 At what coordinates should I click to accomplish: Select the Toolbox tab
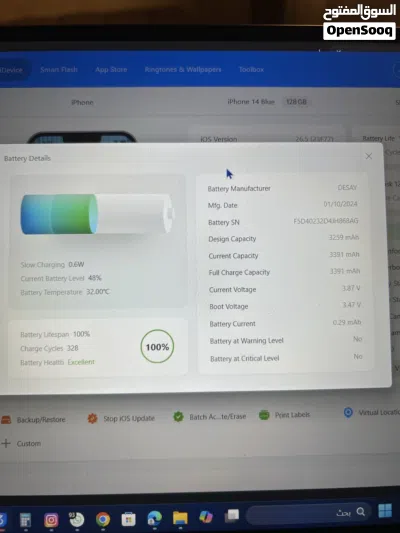(x=251, y=69)
